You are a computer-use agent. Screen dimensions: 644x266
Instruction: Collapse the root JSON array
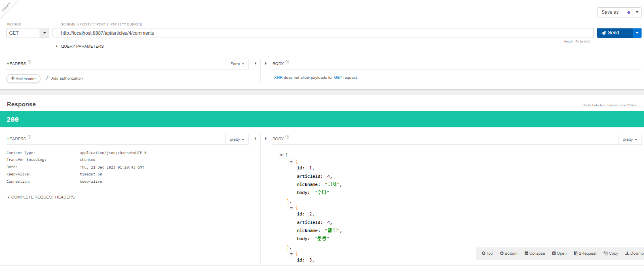(x=281, y=155)
